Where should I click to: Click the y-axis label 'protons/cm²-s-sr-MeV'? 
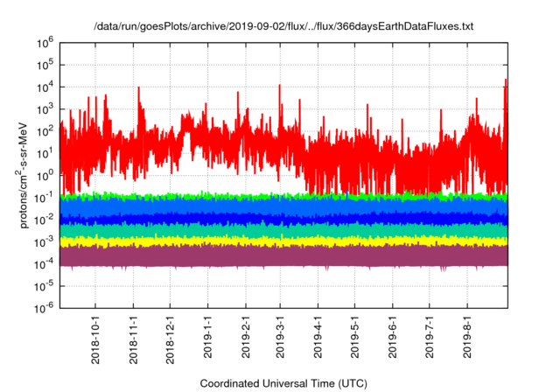pyautogui.click(x=22, y=175)
